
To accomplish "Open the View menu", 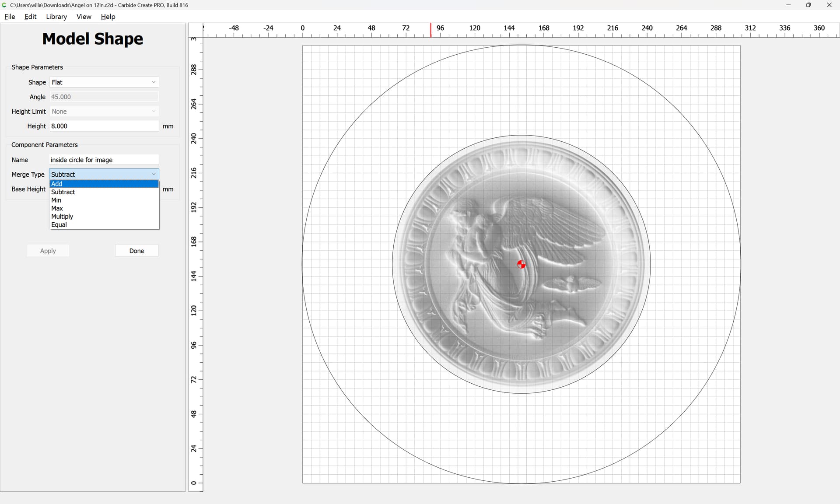I will 84,17.
